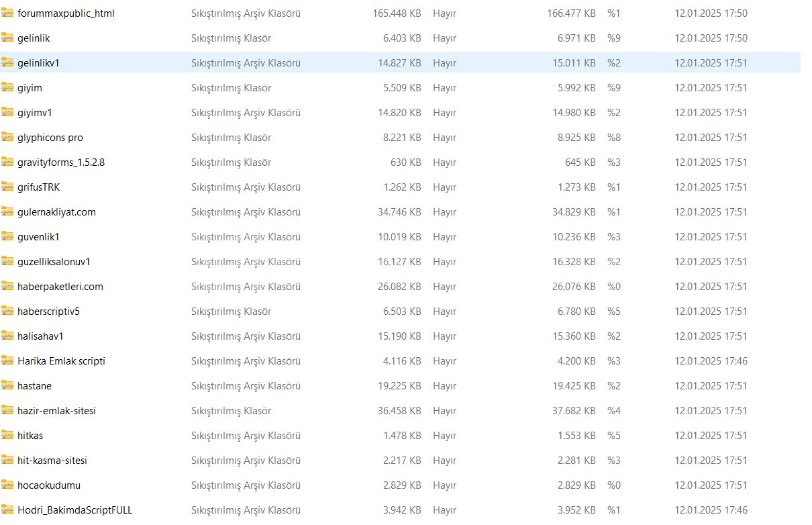
Task: Click the type cell in grifusTRK row
Action: pos(246,187)
